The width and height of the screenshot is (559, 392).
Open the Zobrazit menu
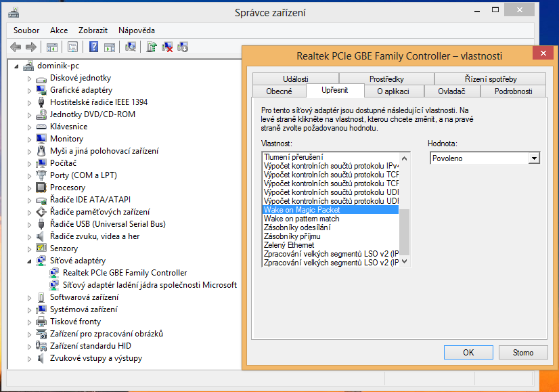pyautogui.click(x=93, y=30)
